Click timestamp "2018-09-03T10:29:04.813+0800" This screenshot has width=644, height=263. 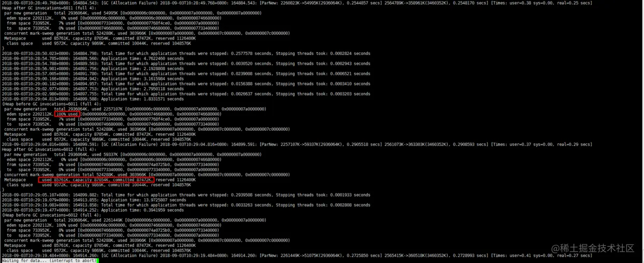[x=36, y=99]
